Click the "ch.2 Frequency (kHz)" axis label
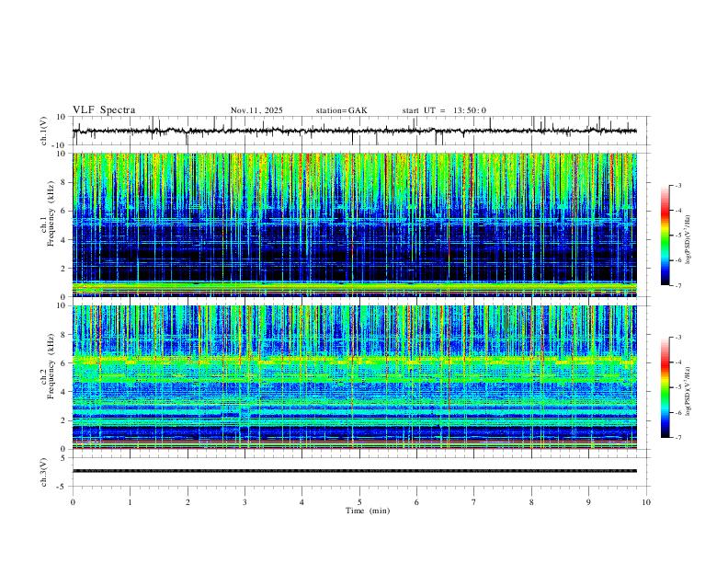Viewport: 728px width, 563px height. tap(48, 366)
